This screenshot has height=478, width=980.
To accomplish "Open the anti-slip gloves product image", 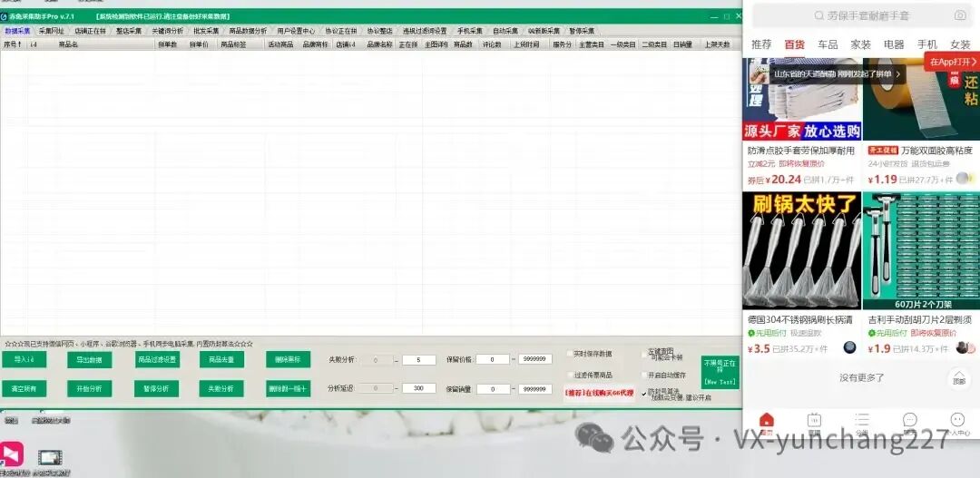I will pyautogui.click(x=802, y=100).
